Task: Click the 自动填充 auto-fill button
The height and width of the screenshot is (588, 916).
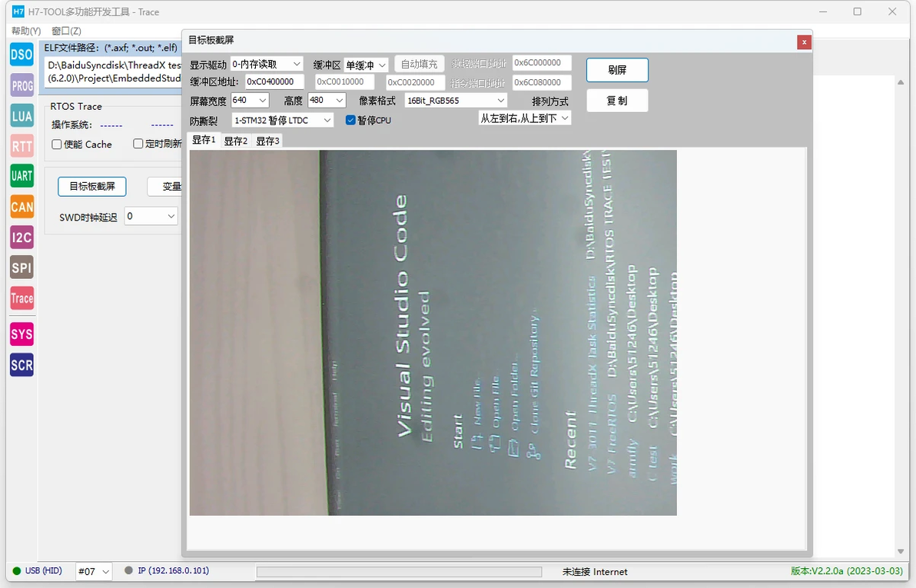Action: pyautogui.click(x=420, y=64)
